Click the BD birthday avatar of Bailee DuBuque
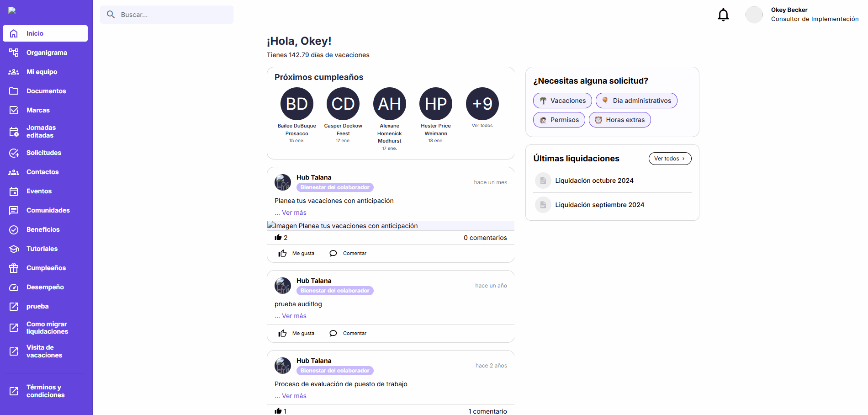 297,104
